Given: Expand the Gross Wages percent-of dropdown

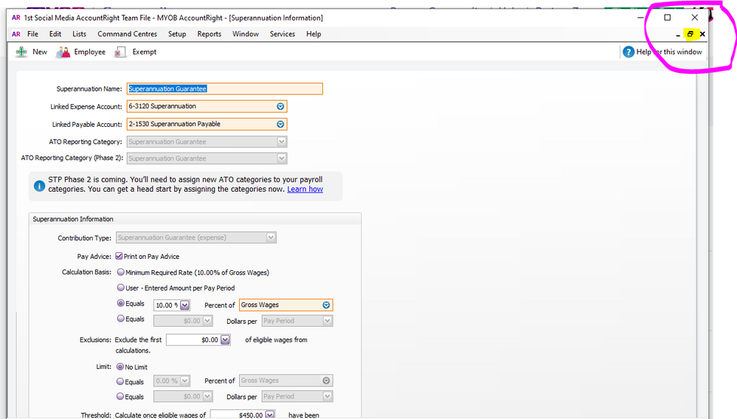Looking at the screenshot, I should 326,305.
